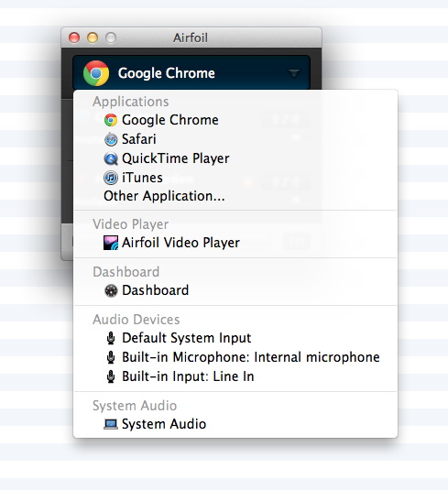
Task: Close the Airfoil window with red button
Action: point(74,38)
